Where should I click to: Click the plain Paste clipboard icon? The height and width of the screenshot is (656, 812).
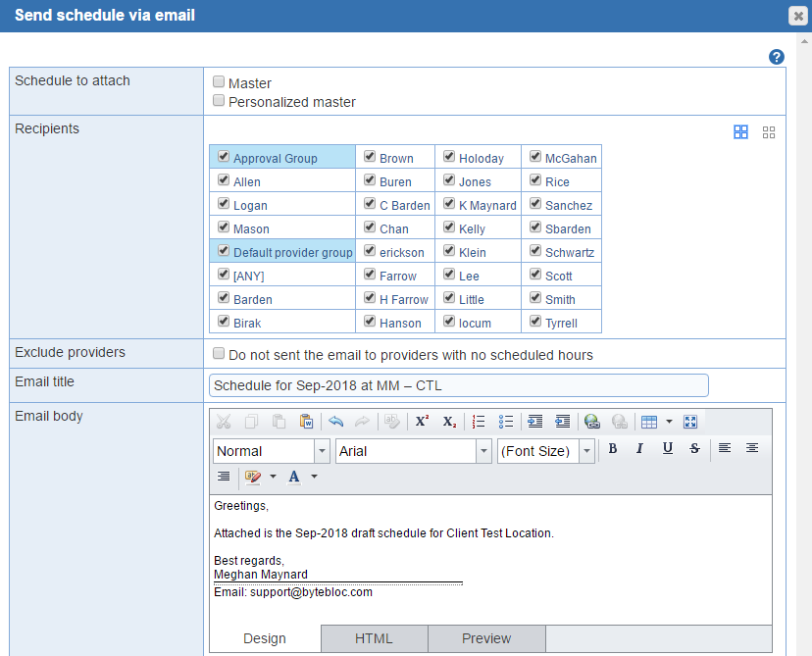279,422
